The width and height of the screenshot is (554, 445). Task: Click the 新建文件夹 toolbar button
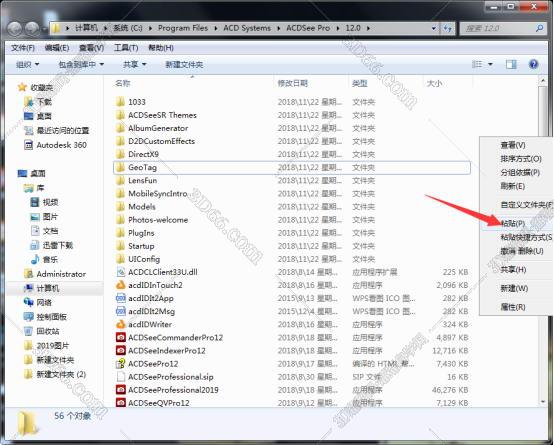[x=184, y=65]
